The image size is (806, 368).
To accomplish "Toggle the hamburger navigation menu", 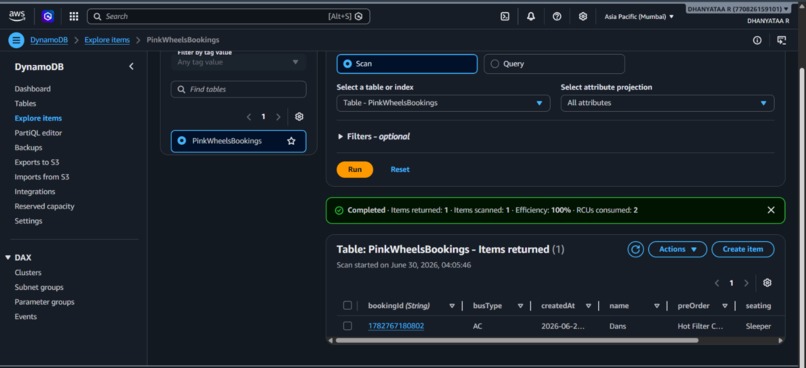I will pyautogui.click(x=16, y=40).
